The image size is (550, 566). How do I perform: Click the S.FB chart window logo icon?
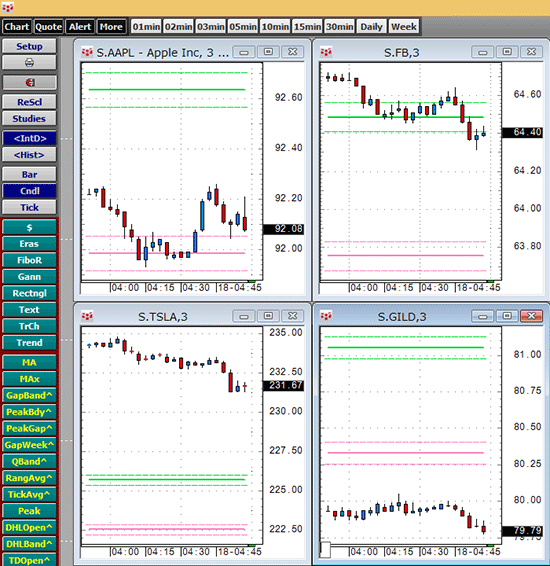pyautogui.click(x=326, y=52)
